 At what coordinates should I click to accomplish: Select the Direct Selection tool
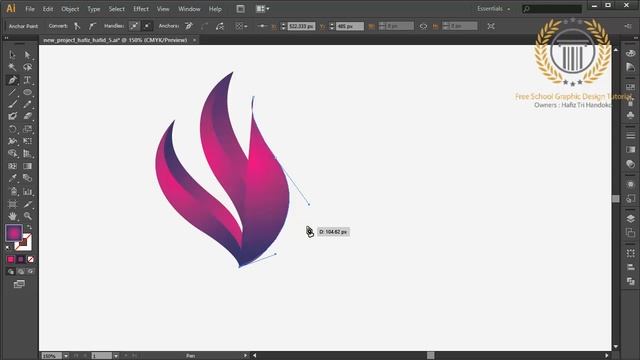27,55
